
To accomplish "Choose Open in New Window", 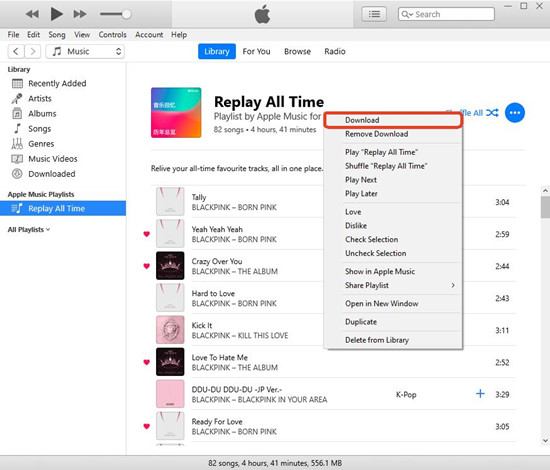I will point(393,304).
